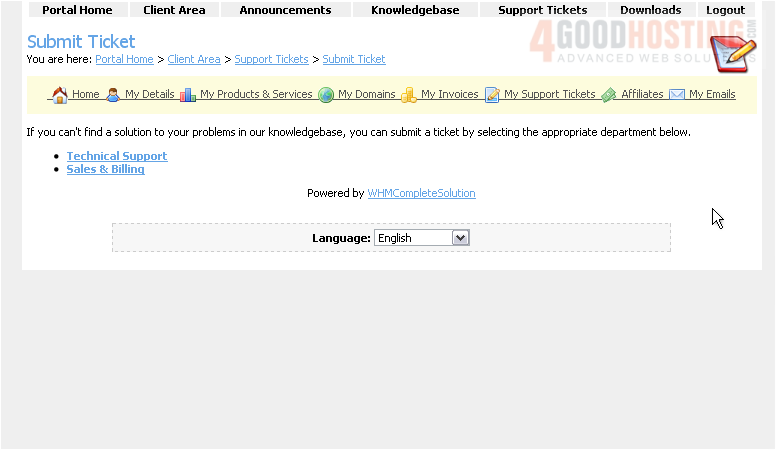Click the My Products & Services chart icon

tap(188, 95)
